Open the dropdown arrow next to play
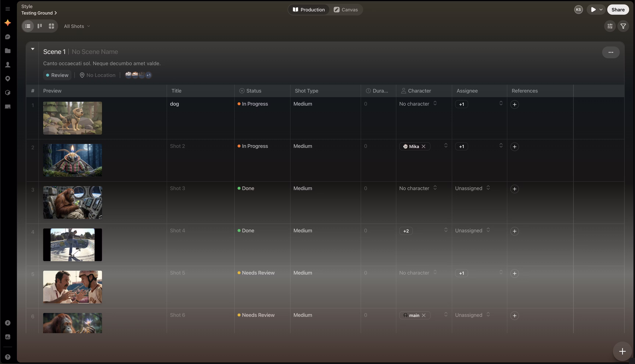 point(601,10)
